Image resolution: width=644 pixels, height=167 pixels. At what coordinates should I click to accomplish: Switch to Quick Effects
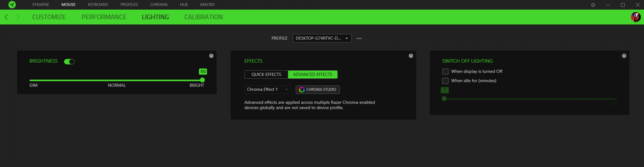(x=266, y=75)
